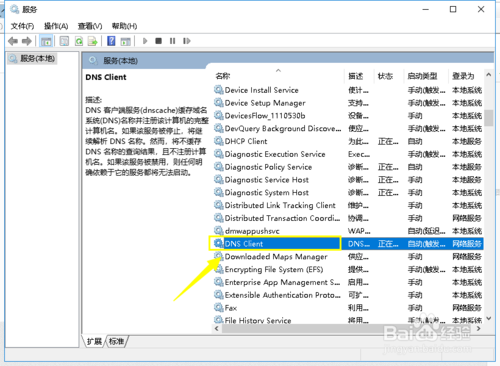Viewport: 500px width, 366px height.
Task: Select the File History Service row
Action: (348, 320)
